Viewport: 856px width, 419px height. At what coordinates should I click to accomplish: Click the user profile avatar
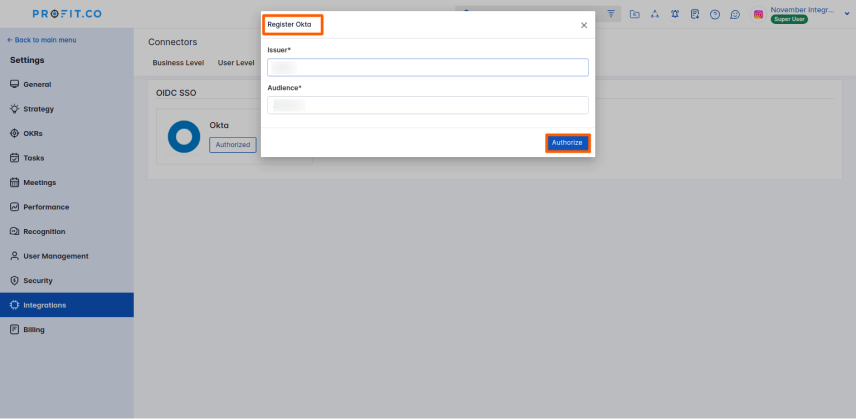pyautogui.click(x=758, y=15)
